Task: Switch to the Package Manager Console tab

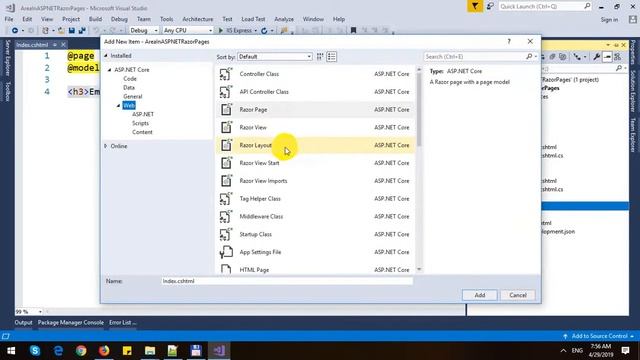Action: click(x=71, y=322)
